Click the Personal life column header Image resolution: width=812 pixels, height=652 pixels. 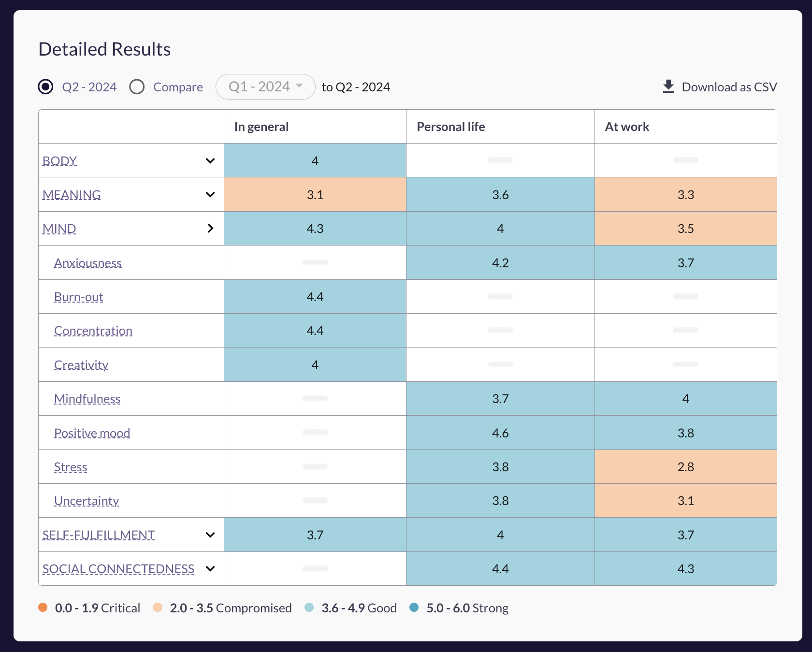click(450, 127)
